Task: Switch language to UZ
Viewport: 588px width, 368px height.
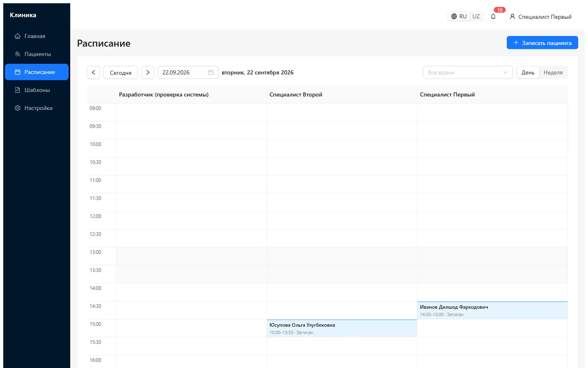Action: coord(476,17)
